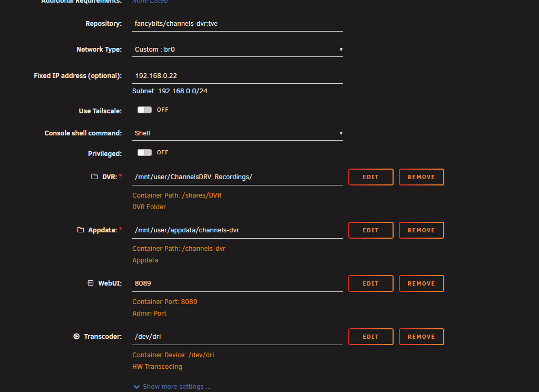Enable the Use Tailscale switch
The image size is (539, 392).
[144, 110]
